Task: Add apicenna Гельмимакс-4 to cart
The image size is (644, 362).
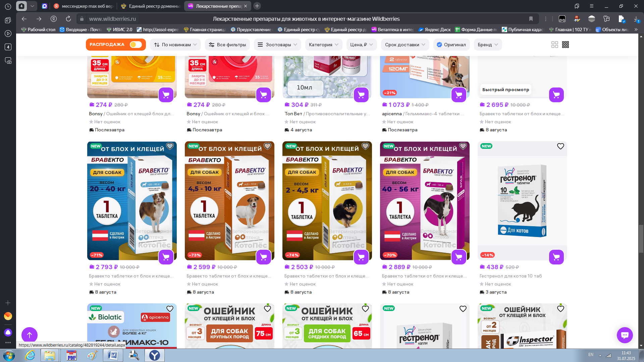Action: pos(459,95)
